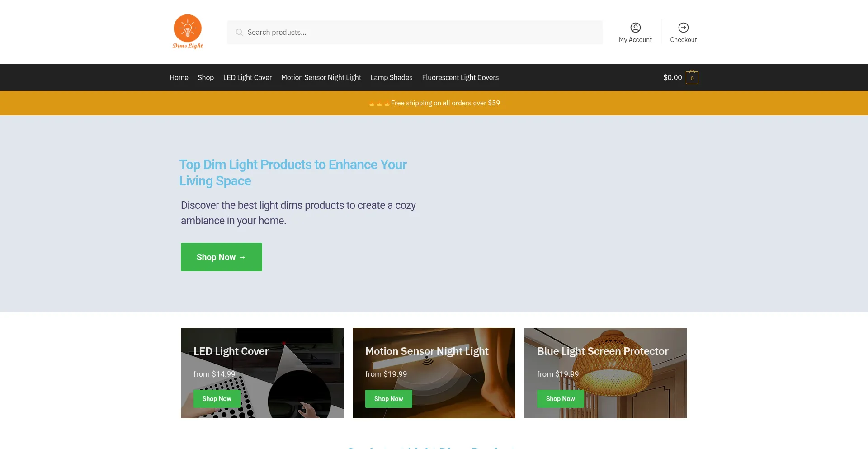Go to the Home menu item
This screenshot has width=868, height=449.
(x=179, y=78)
